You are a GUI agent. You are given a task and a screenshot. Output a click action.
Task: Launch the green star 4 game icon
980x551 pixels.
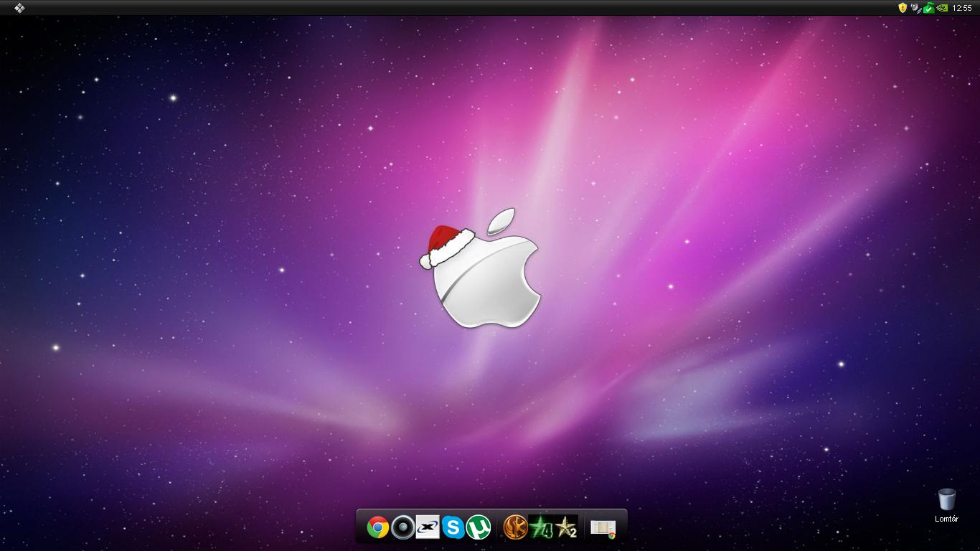click(x=541, y=527)
